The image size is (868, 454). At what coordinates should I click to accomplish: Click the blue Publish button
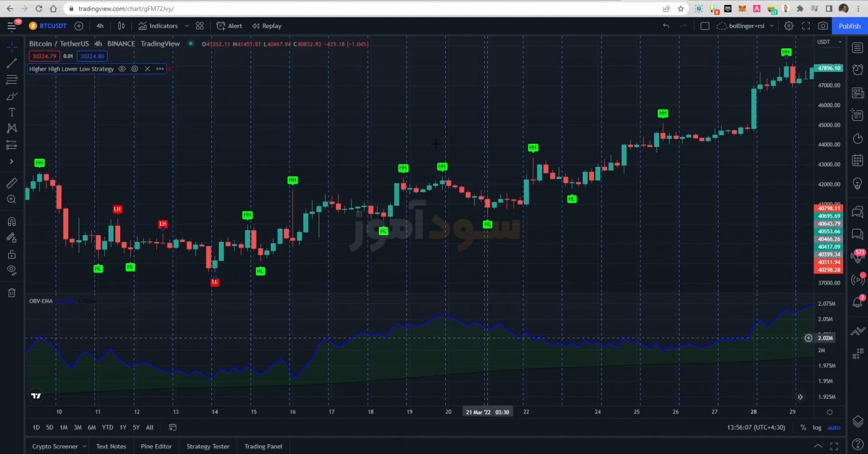[849, 26]
